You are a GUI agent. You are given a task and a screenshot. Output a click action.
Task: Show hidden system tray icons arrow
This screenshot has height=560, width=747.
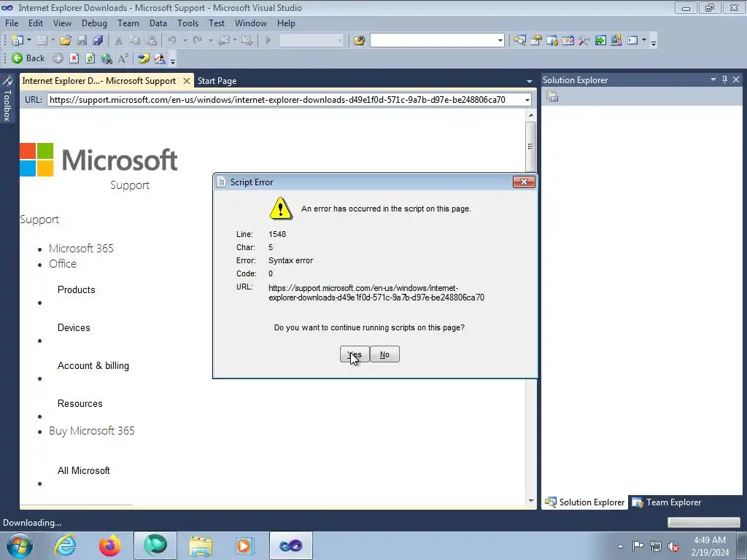[620, 546]
